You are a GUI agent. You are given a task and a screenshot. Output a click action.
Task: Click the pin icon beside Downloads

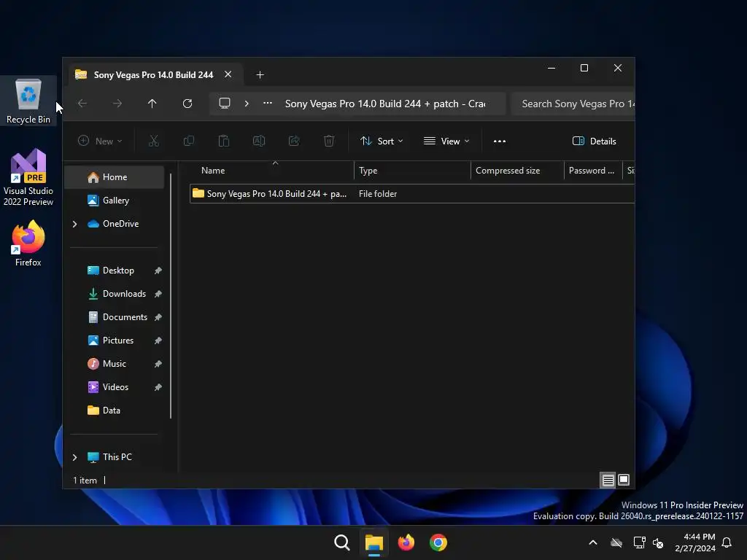[x=158, y=294]
